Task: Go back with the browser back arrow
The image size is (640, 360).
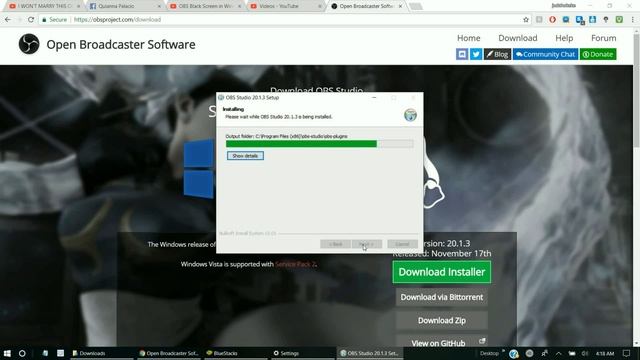Action: tap(8, 20)
